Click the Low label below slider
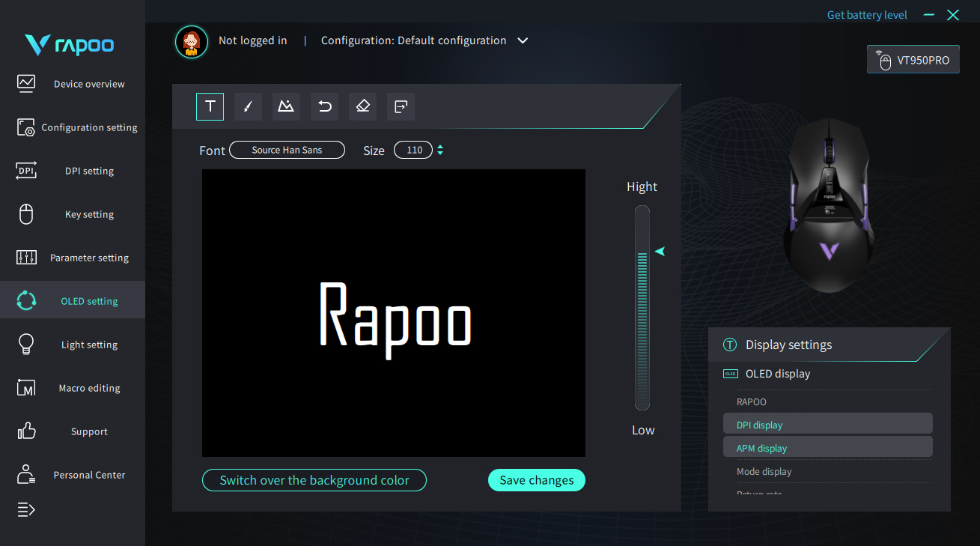The height and width of the screenshot is (546, 980). [x=643, y=430]
